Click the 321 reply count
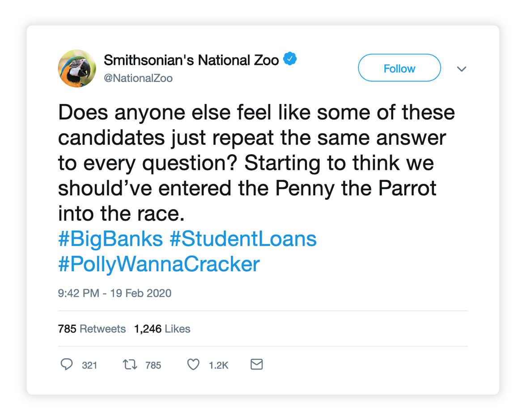Screen dimensions: 526x420 89,365
